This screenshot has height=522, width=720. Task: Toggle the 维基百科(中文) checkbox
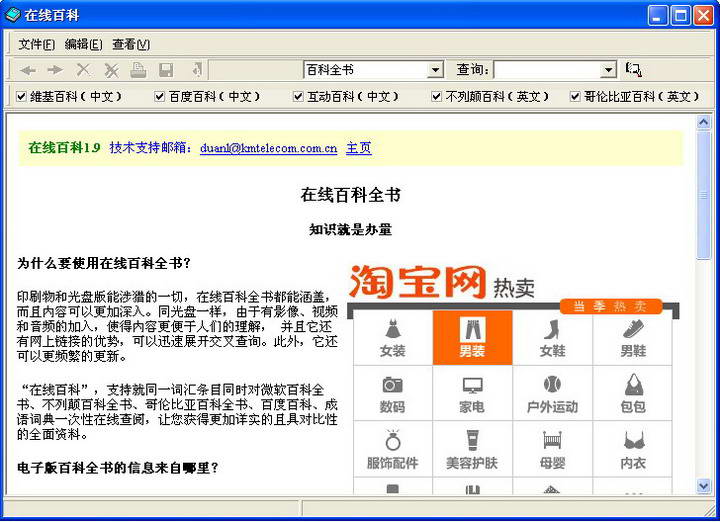[x=22, y=97]
